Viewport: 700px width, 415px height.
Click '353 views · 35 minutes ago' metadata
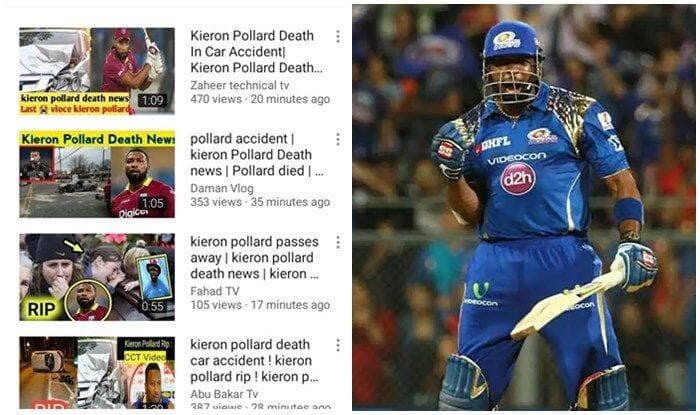tap(260, 202)
